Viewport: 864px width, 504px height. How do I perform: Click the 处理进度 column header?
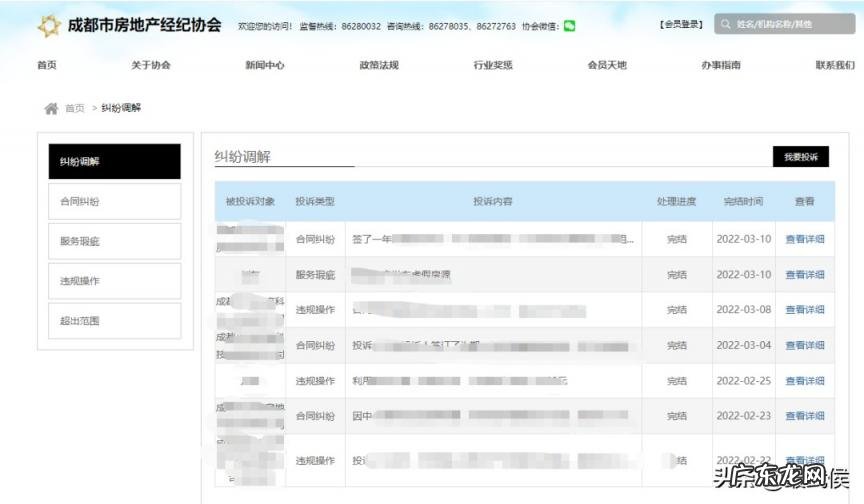[x=677, y=202]
